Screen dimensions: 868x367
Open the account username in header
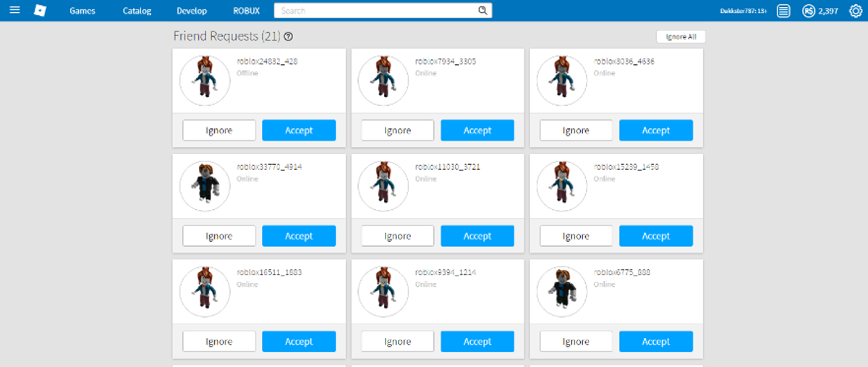(744, 11)
